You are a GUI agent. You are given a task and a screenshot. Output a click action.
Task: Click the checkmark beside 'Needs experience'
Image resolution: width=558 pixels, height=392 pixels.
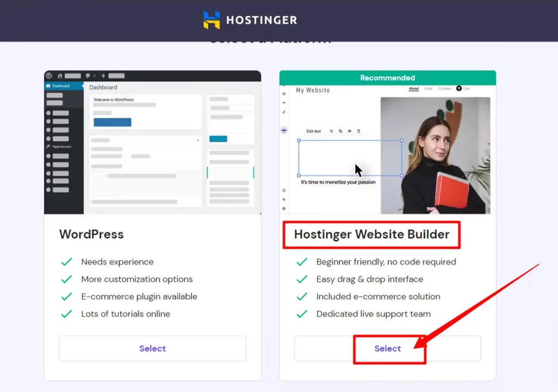click(x=66, y=262)
